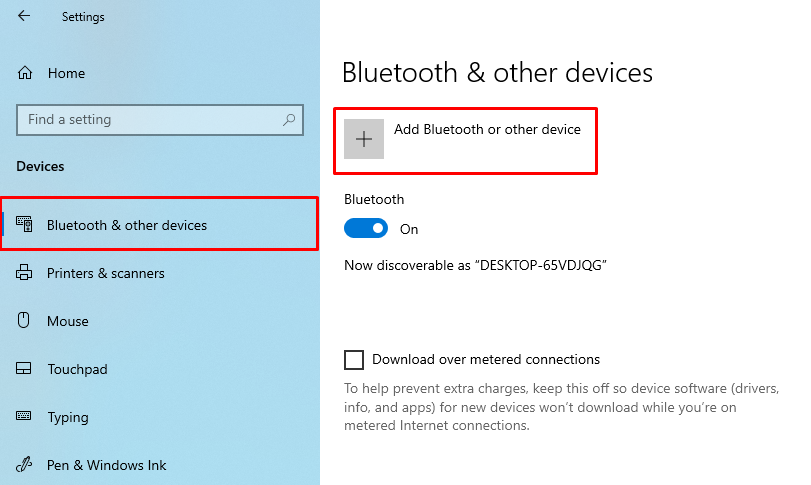Open the Typing settings page
Screen dimensions: 811x485
[68, 417]
